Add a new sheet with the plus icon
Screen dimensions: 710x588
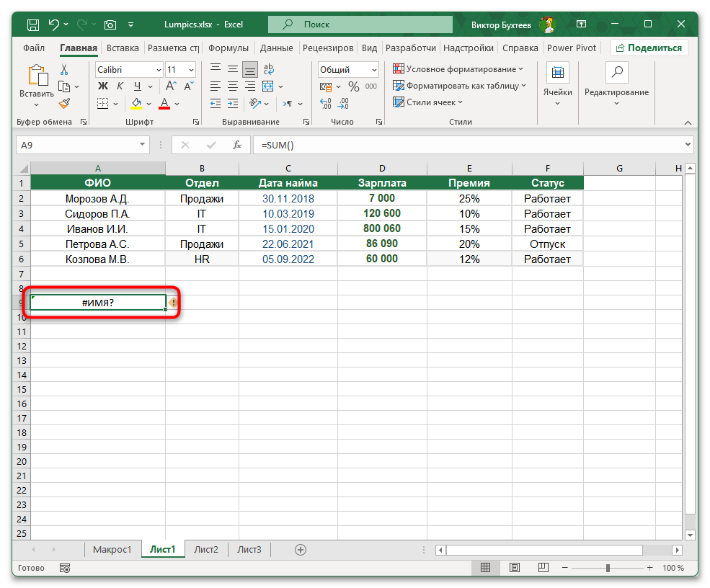[300, 550]
